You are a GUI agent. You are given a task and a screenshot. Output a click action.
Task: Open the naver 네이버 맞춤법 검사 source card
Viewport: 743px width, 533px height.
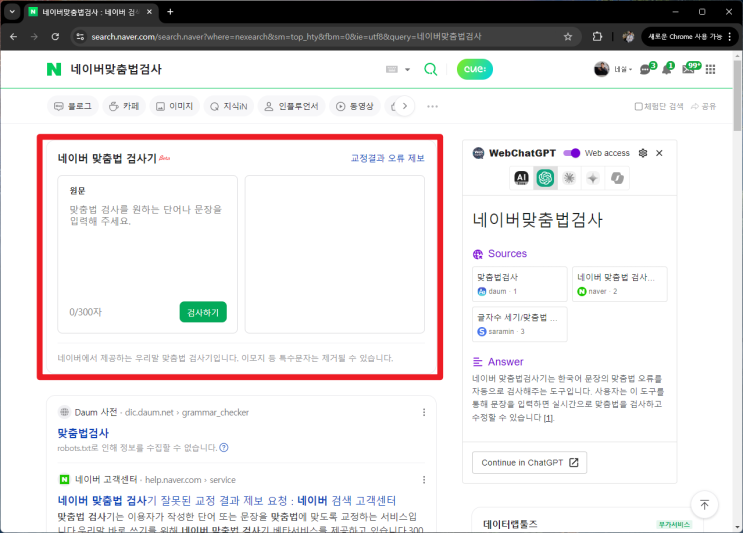pyautogui.click(x=620, y=284)
